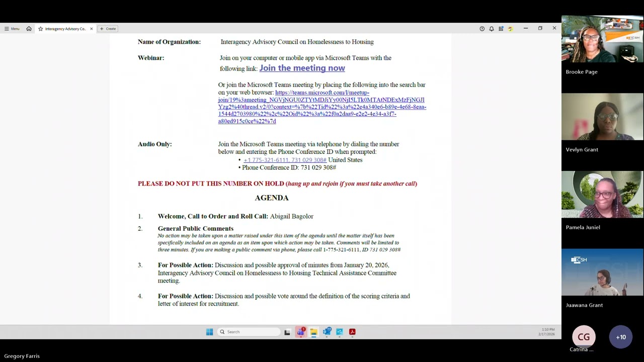Image resolution: width=644 pixels, height=362 pixels.
Task: Open the Acrobat Menu
Action: click(x=12, y=29)
